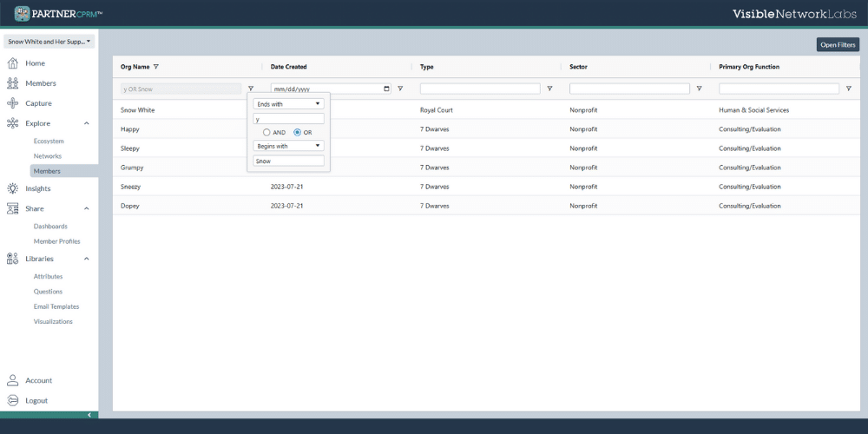Image resolution: width=868 pixels, height=434 pixels.
Task: Open Ecosystem under Explore
Action: point(49,141)
